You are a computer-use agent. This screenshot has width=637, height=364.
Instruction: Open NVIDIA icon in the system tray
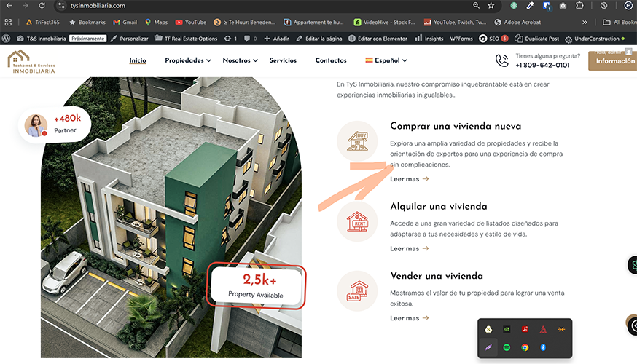pyautogui.click(x=507, y=329)
